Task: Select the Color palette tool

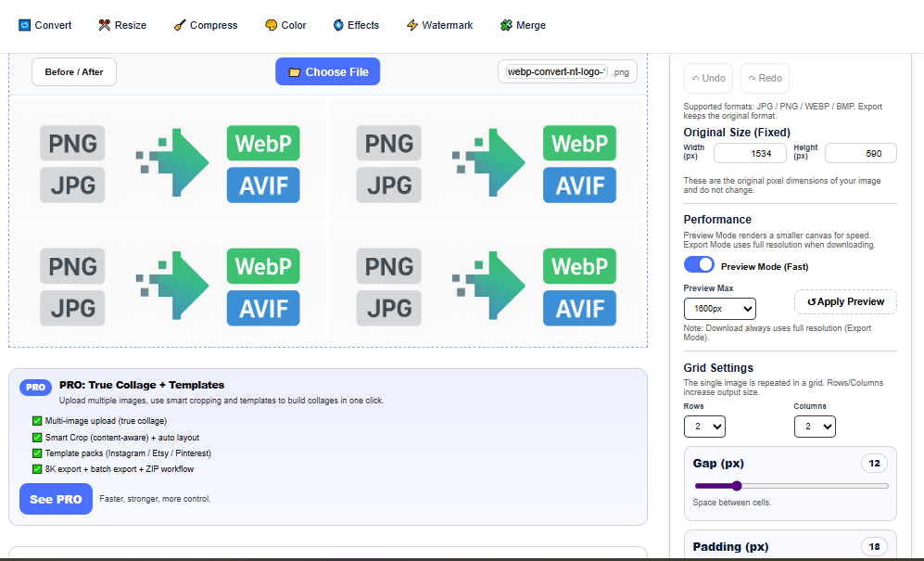Action: point(285,25)
